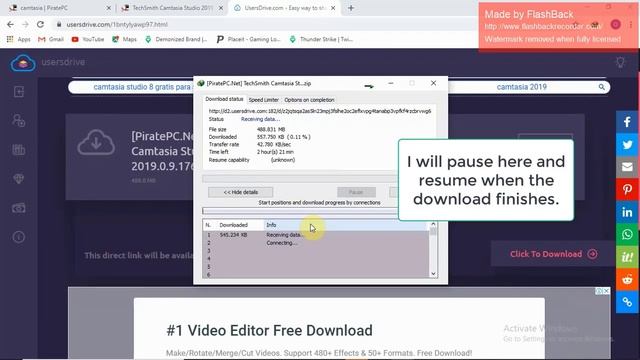Click the download cloud icon on file card
Image resolution: width=640 pixels, height=360 pixels.
click(96, 142)
